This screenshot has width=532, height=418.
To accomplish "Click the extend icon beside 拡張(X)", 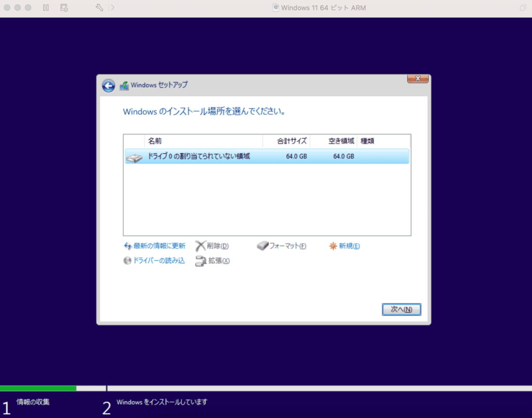I will click(201, 261).
